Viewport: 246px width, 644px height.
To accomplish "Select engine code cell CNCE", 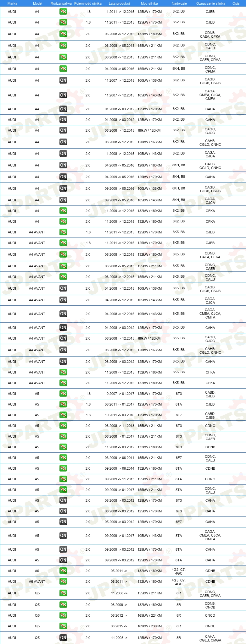I will point(210,626).
